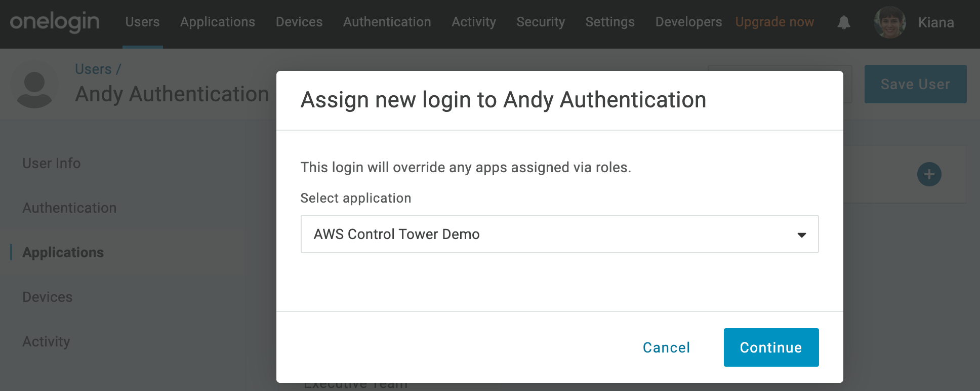Open the Developers menu
The height and width of the screenshot is (391, 980).
coord(688,22)
